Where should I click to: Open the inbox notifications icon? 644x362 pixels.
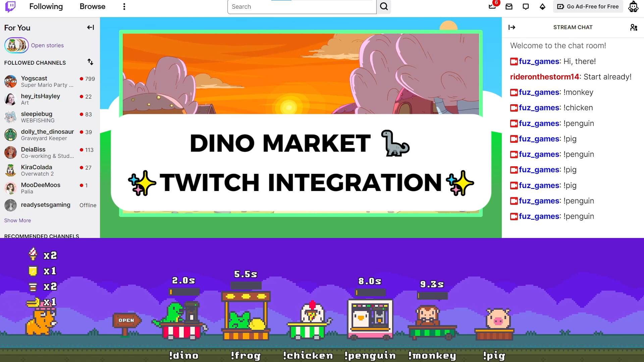coord(509,7)
